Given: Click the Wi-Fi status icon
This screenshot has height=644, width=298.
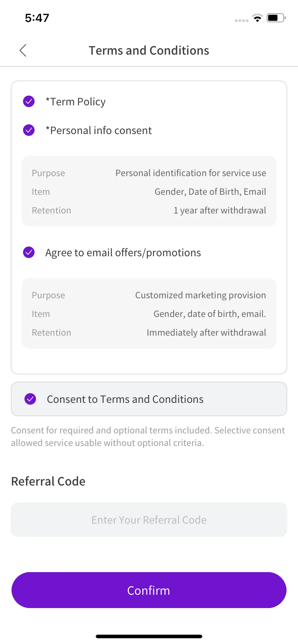Looking at the screenshot, I should [257, 18].
